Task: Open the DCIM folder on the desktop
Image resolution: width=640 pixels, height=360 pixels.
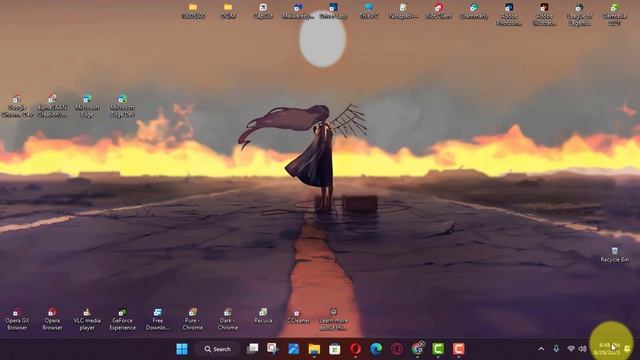Action: click(228, 11)
